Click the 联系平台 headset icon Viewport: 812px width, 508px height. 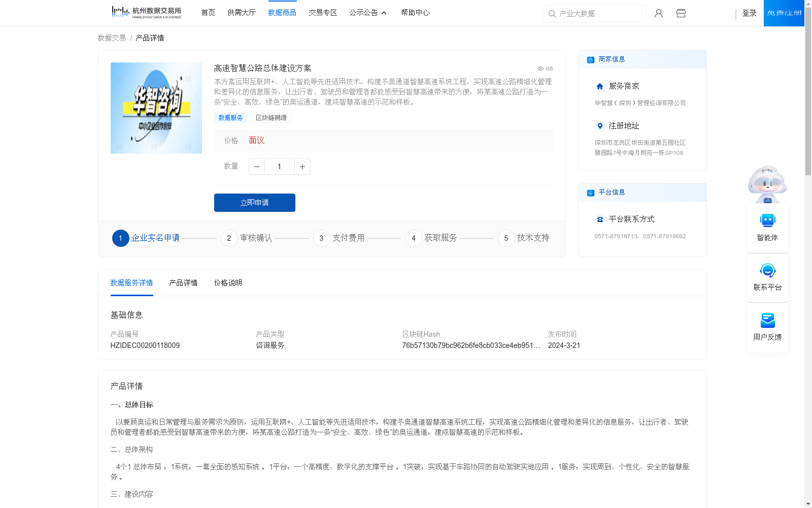click(x=767, y=270)
